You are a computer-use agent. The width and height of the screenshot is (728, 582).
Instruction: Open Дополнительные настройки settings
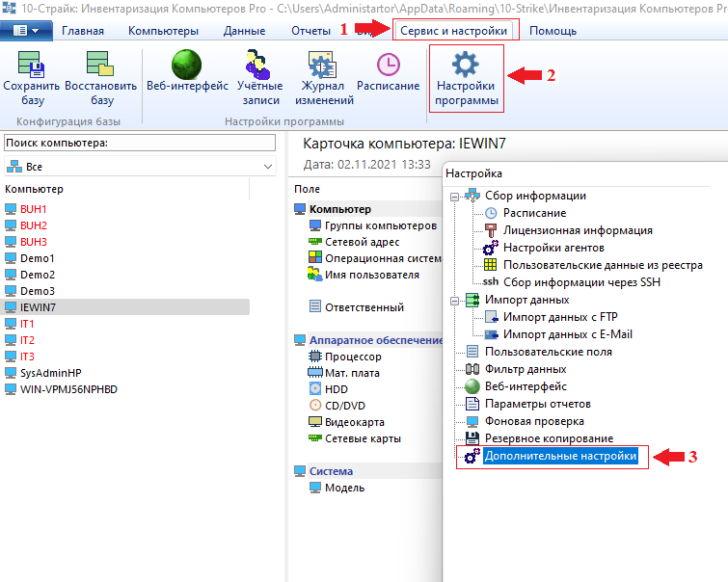click(x=560, y=456)
